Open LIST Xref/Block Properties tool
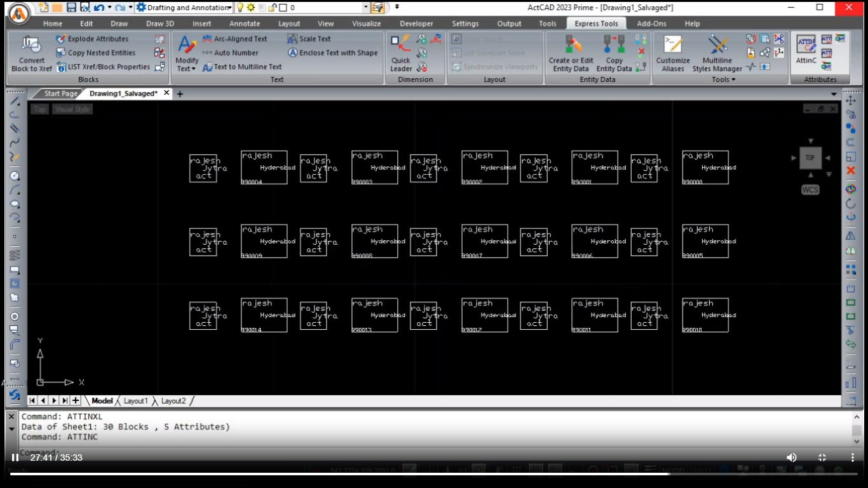868x488 pixels. 103,67
